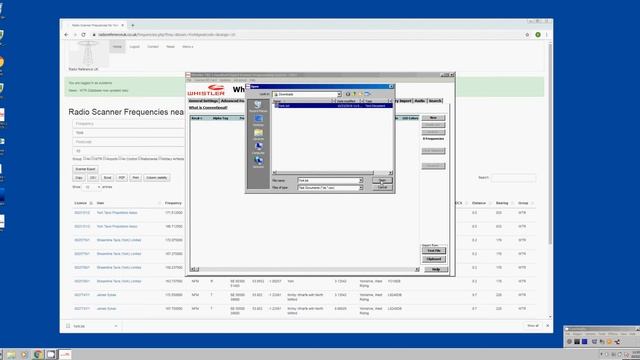The height and width of the screenshot is (360, 640).
Task: Open File Explorer from the taskbar
Action: (x=11, y=354)
